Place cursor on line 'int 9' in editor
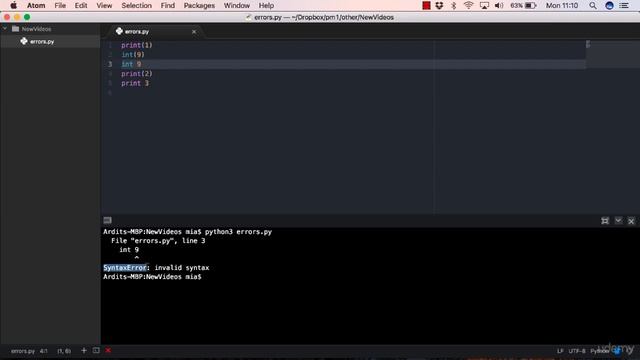The width and height of the screenshot is (640, 360). [131, 64]
